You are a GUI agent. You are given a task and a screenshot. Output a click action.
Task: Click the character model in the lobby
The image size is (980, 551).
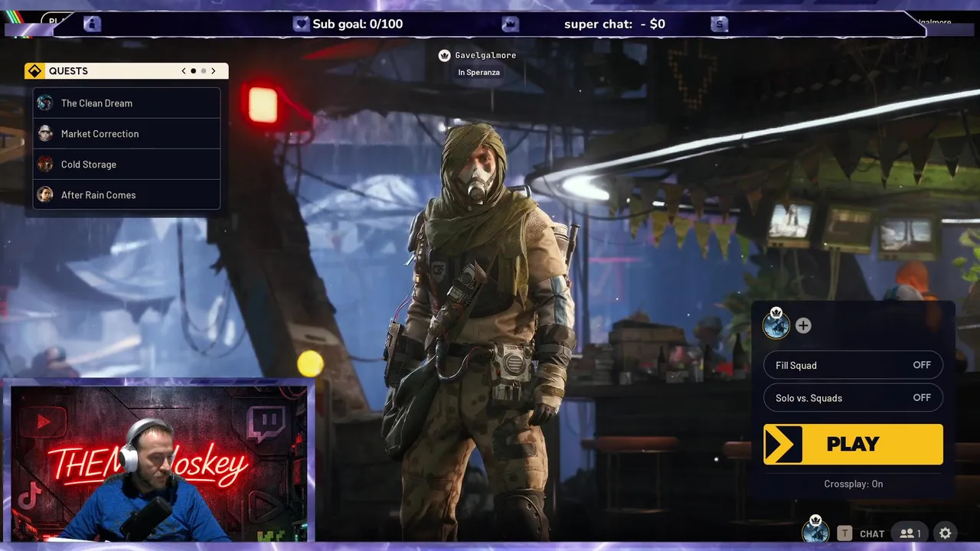[x=482, y=329]
